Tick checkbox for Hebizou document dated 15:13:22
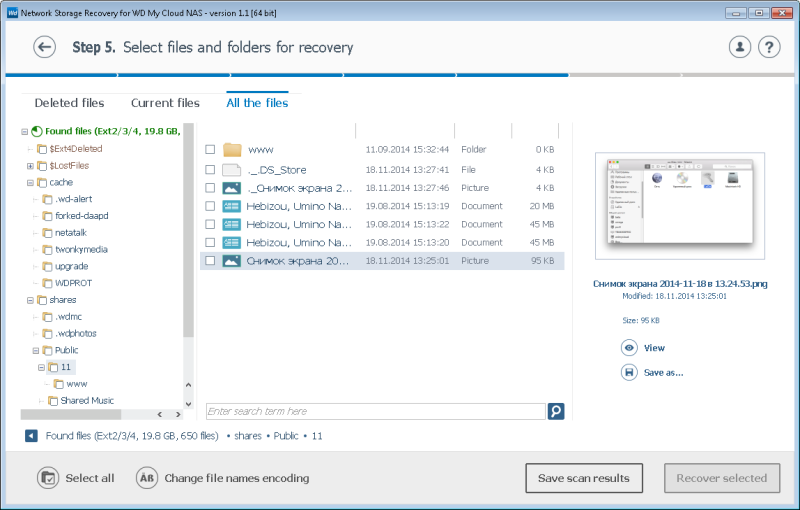Image resolution: width=800 pixels, height=510 pixels. click(210, 224)
